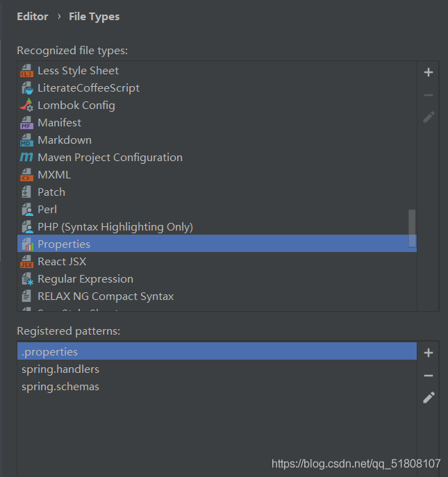
Task: Click the React JSX file icon
Action: click(26, 262)
